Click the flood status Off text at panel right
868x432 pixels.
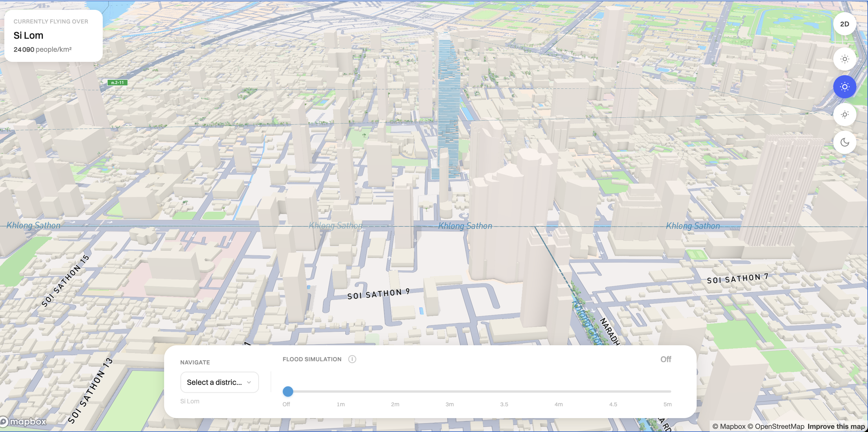pyautogui.click(x=665, y=359)
